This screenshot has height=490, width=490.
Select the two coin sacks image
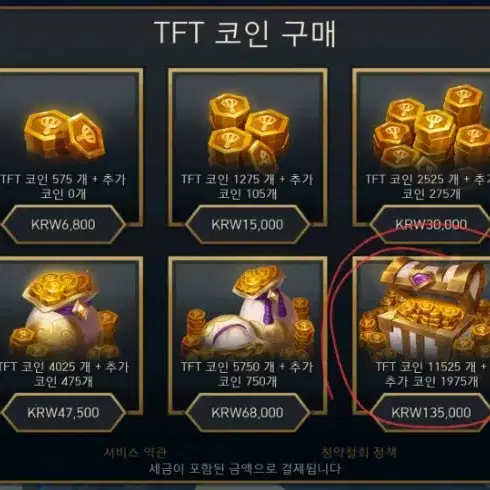(x=248, y=311)
